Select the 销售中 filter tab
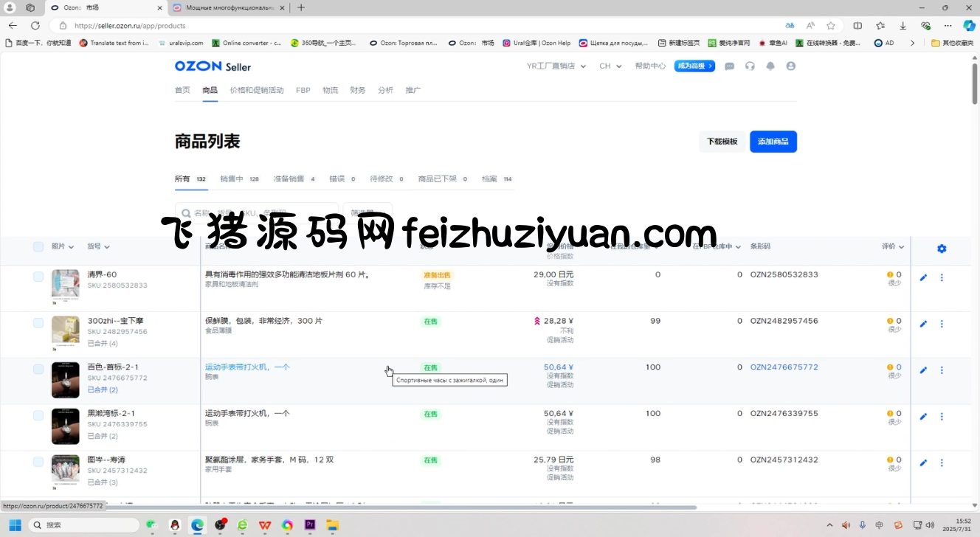This screenshot has height=537, width=980. click(x=232, y=179)
